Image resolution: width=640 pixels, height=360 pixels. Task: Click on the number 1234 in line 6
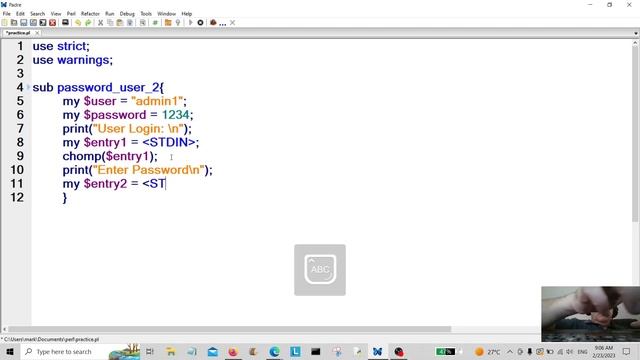click(x=176, y=115)
